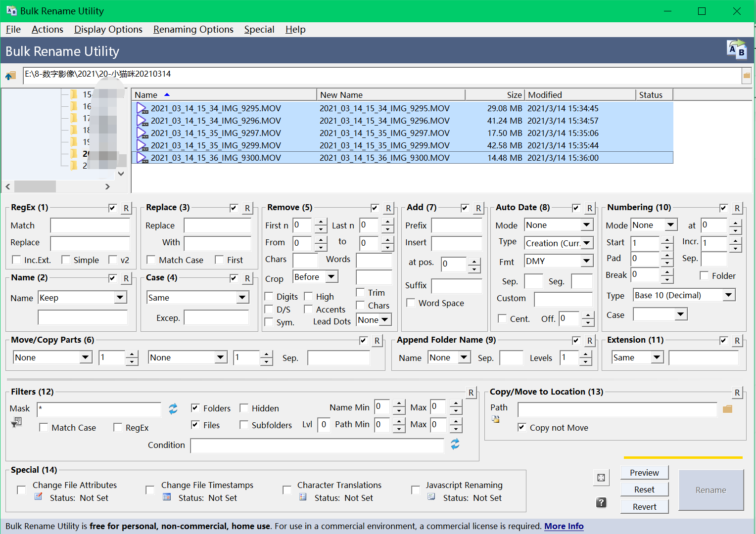Reset RegEx (1) section with its R button
The height and width of the screenshot is (534, 756).
coord(126,208)
